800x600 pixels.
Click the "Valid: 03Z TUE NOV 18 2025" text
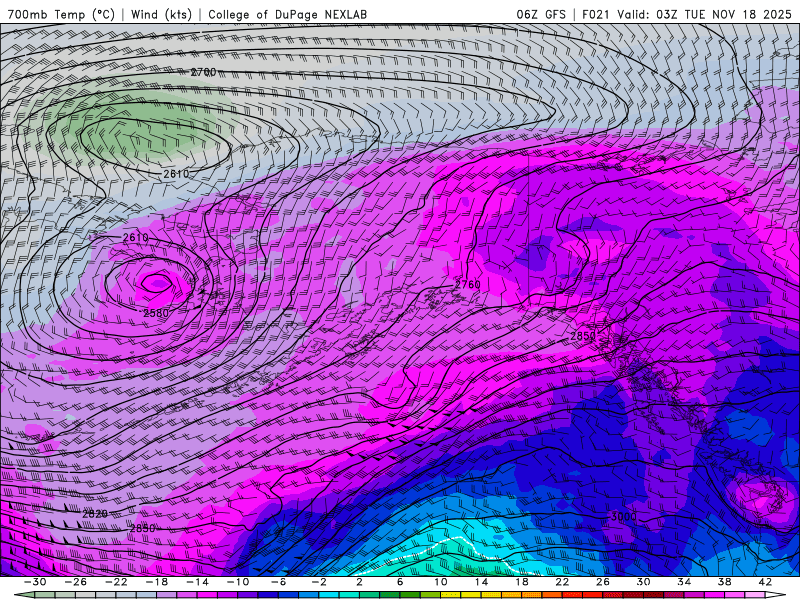pyautogui.click(x=704, y=14)
